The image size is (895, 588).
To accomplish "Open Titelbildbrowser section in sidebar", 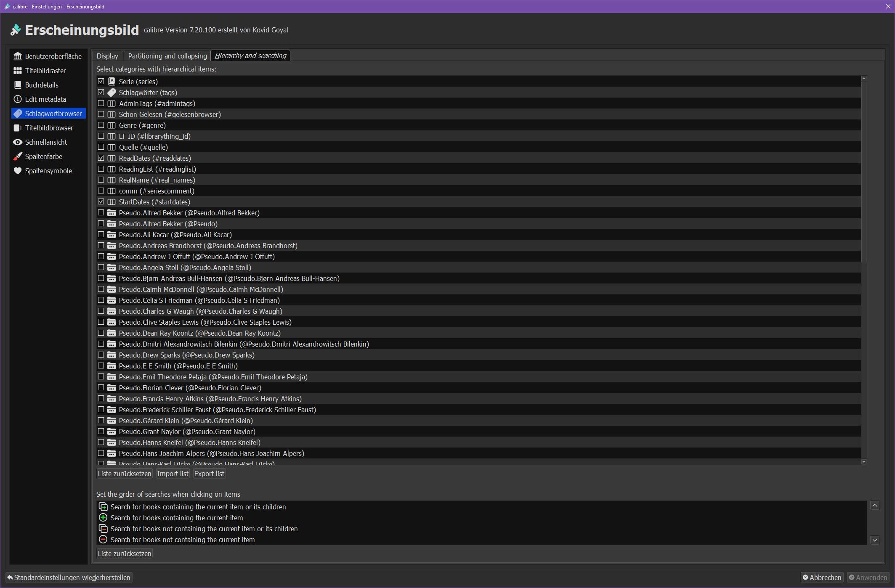I will [x=49, y=128].
